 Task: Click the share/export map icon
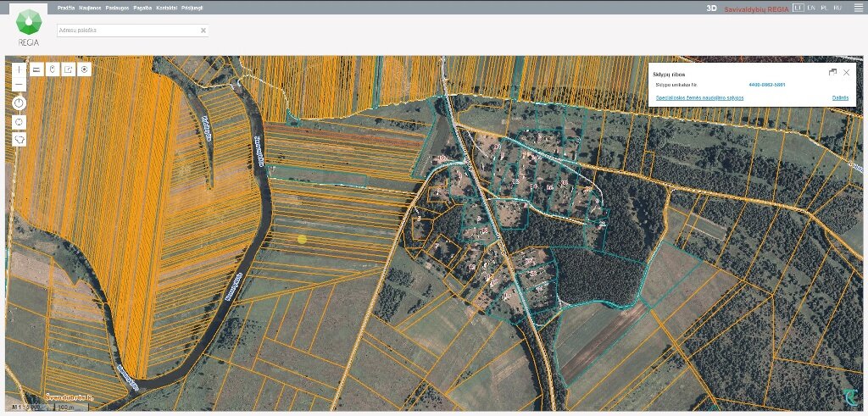pos(69,69)
